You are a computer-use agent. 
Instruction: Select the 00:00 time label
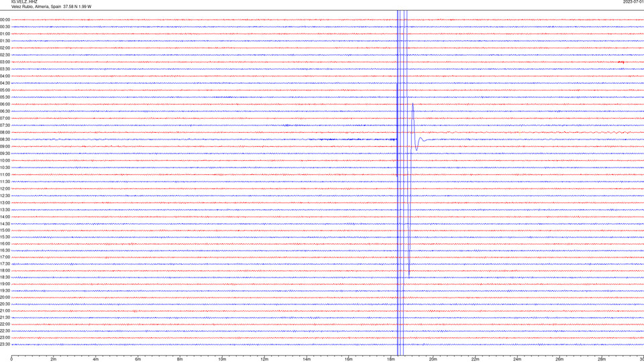click(5, 19)
